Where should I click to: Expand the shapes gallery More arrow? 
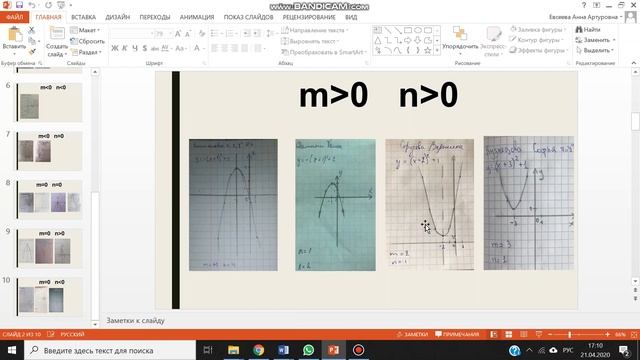click(437, 51)
